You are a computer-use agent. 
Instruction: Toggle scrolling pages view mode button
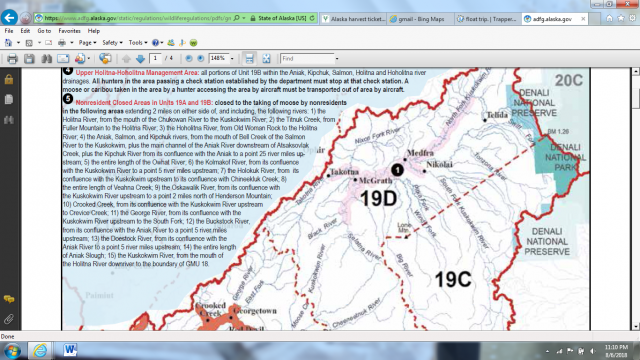pyautogui.click(x=249, y=59)
